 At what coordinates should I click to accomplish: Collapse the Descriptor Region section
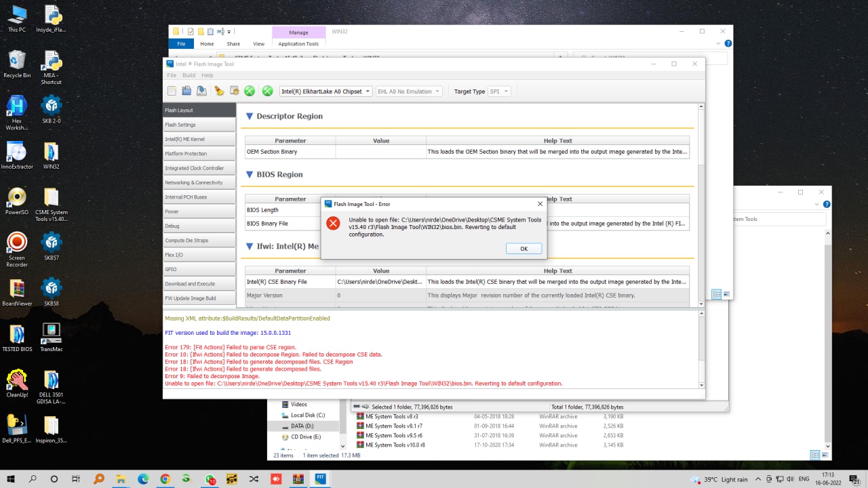[x=250, y=116]
